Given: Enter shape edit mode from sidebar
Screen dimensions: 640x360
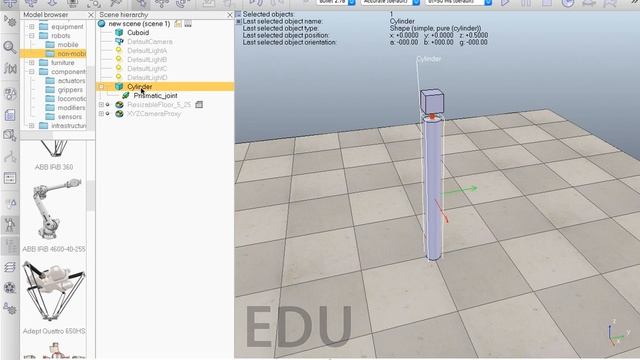Looking at the screenshot, I should (x=10, y=136).
